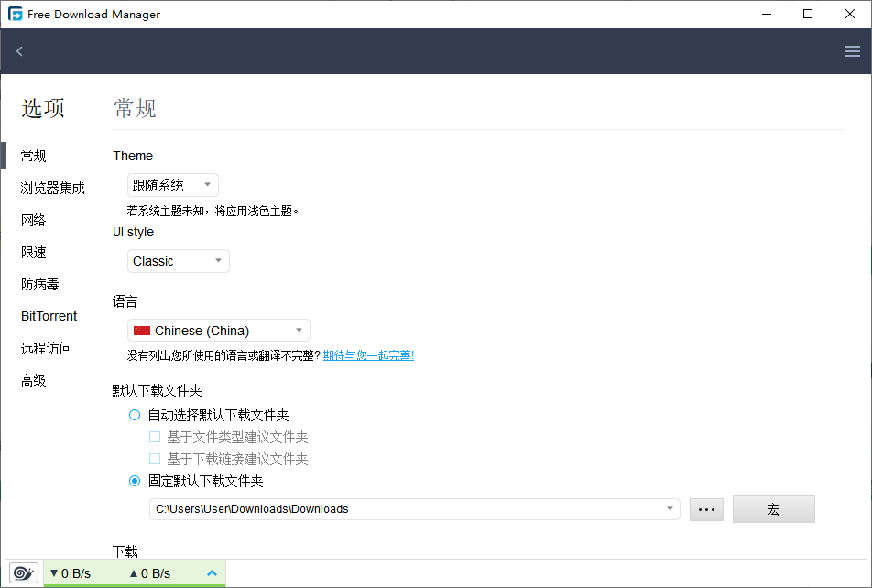
Task: Check 基于下载链接建议文件夹 checkbox
Action: [155, 459]
